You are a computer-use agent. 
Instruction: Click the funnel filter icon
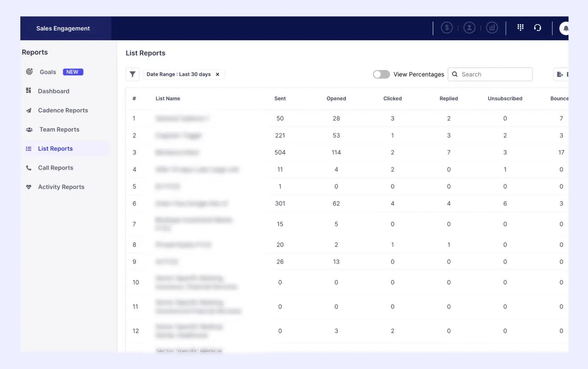pos(133,74)
